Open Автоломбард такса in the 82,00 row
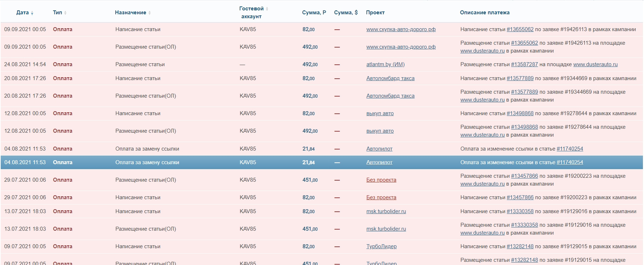Screen dimensions: 644x265 (x=390, y=78)
